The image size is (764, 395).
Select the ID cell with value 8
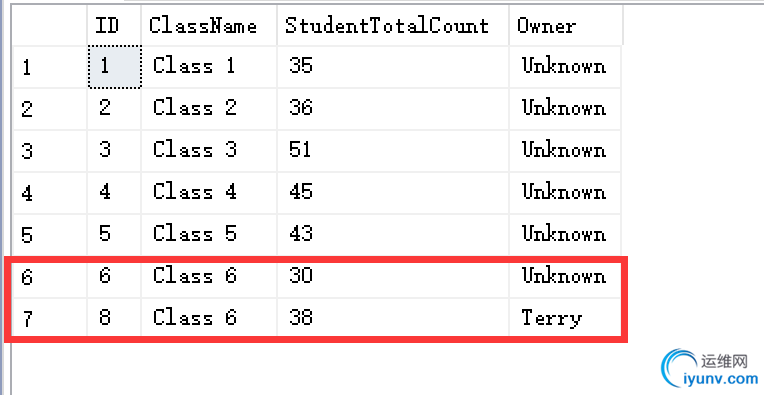coord(114,318)
